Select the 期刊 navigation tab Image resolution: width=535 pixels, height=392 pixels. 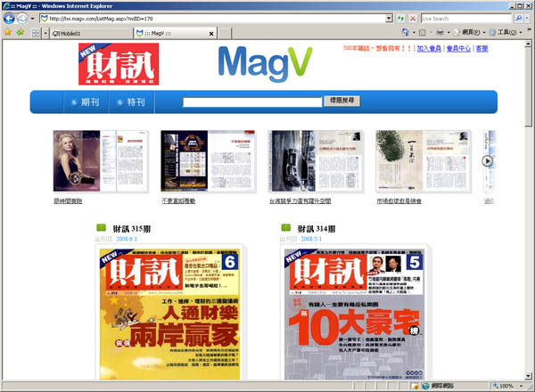point(86,102)
